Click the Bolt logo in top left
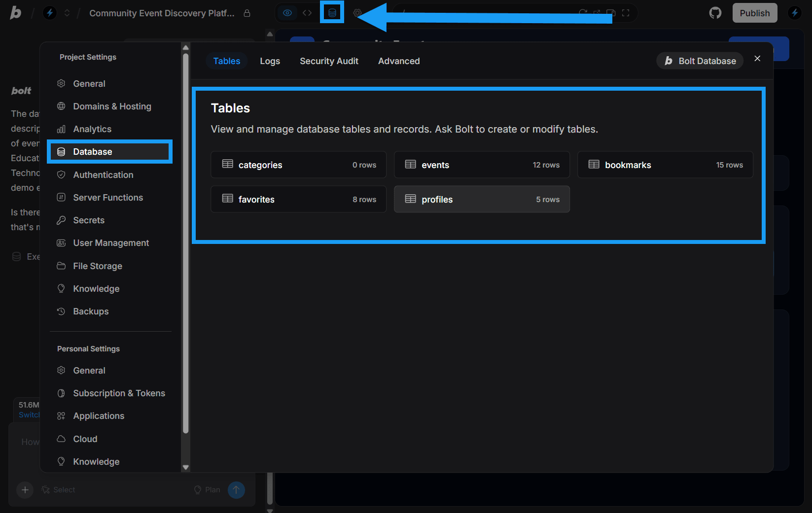 [14, 12]
